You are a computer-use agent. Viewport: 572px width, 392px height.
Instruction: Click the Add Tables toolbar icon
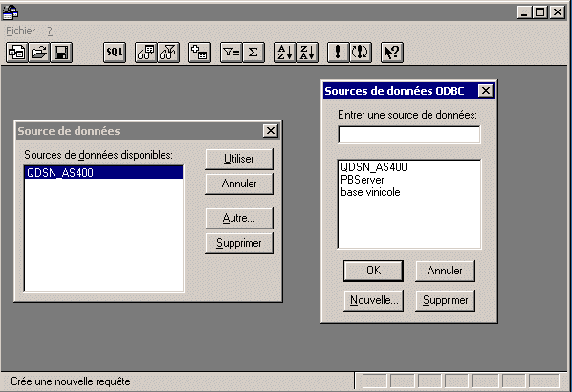[x=200, y=53]
